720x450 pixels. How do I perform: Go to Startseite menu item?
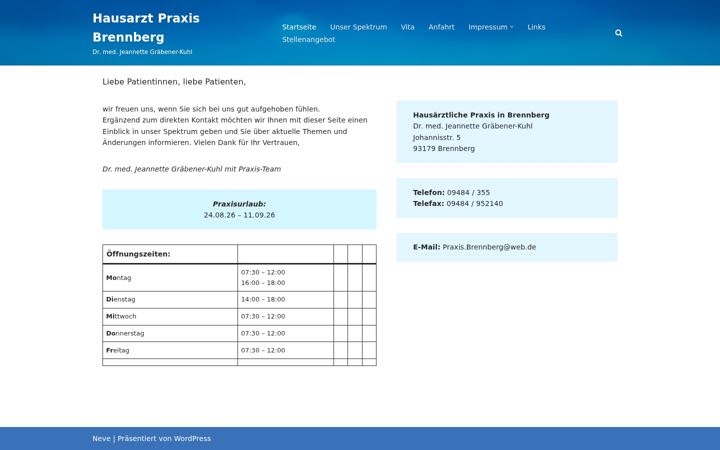point(299,27)
